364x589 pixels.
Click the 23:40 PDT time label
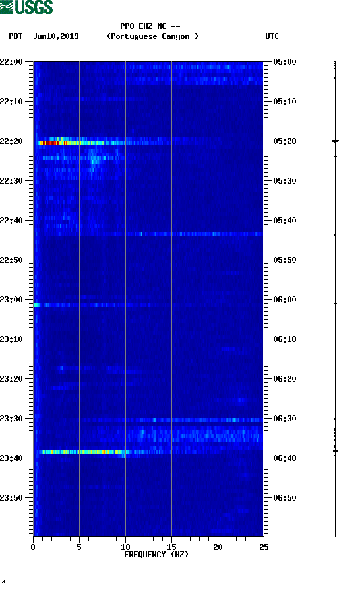click(11, 458)
